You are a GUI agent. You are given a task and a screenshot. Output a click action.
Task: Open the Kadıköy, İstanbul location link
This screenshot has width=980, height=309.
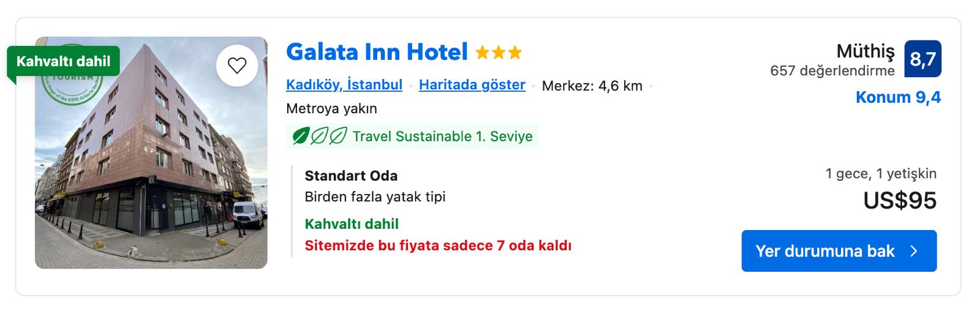(344, 84)
